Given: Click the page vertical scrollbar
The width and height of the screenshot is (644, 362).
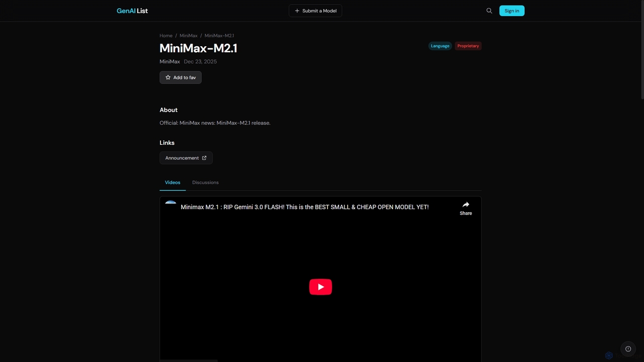Looking at the screenshot, I should (x=642, y=49).
